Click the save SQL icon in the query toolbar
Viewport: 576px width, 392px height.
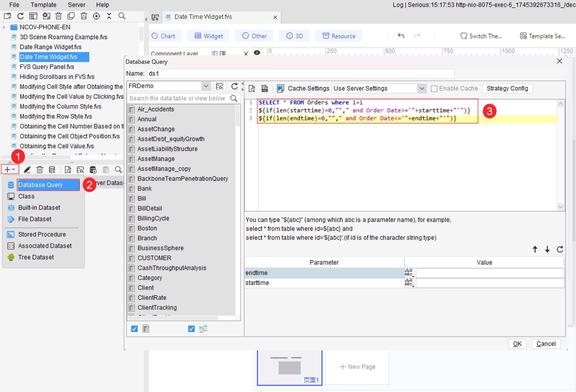pyautogui.click(x=265, y=89)
